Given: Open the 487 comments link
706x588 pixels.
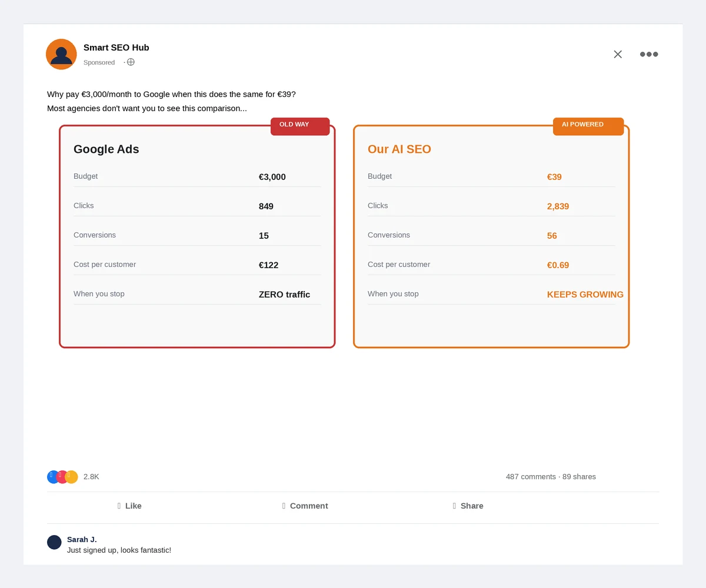Looking at the screenshot, I should tap(531, 477).
